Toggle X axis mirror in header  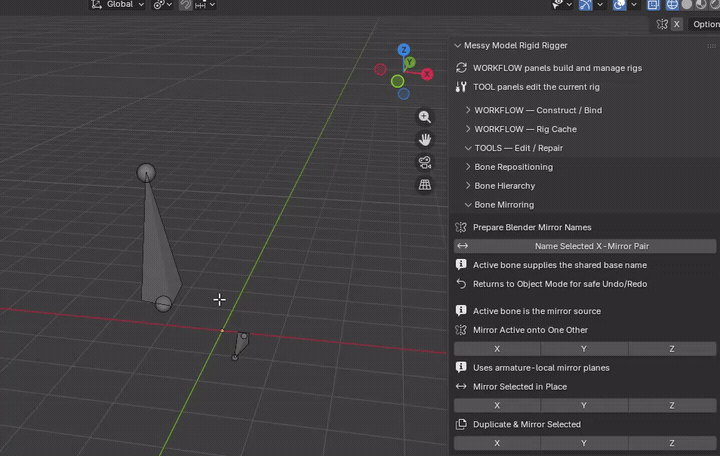(676, 24)
